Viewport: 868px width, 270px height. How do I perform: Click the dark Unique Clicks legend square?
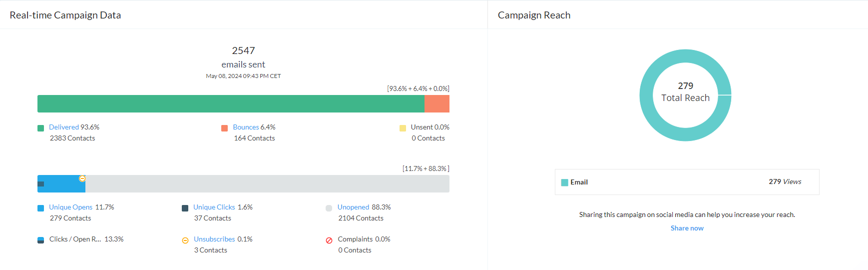click(x=185, y=208)
